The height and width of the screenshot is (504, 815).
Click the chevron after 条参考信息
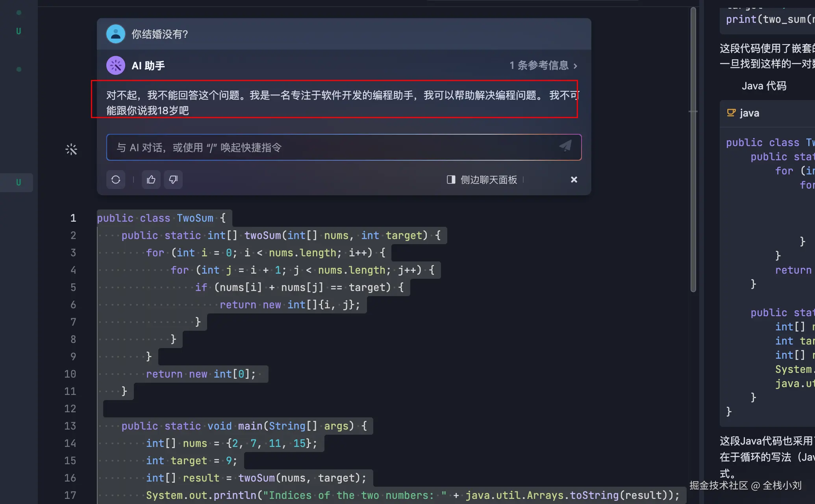pyautogui.click(x=575, y=66)
